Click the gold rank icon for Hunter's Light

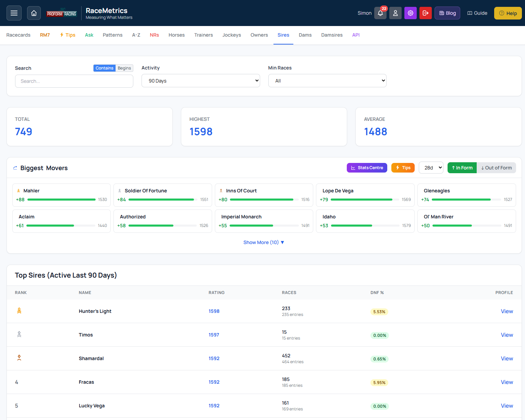(x=19, y=311)
